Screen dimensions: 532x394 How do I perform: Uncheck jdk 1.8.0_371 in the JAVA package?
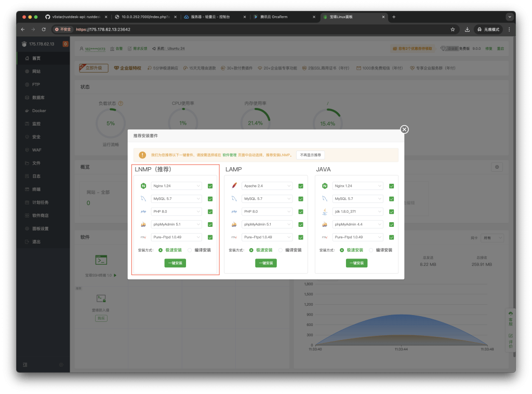point(391,212)
